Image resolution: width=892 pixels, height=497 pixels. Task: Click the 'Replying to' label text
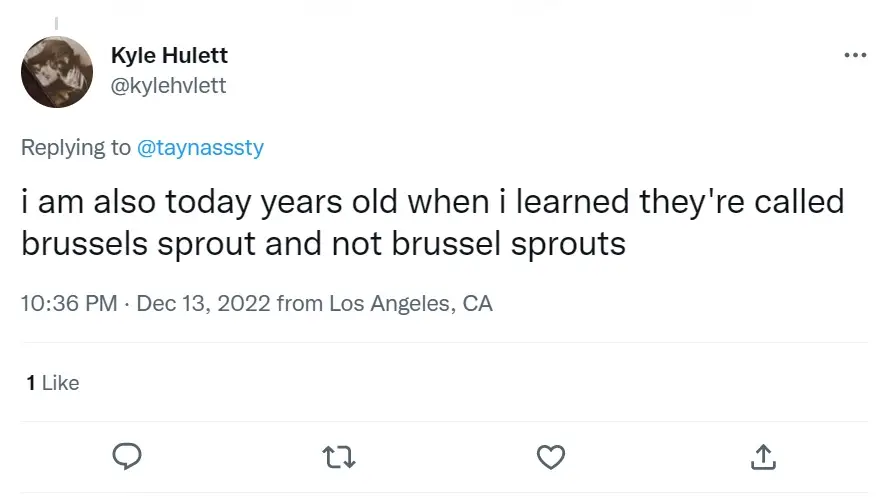75,148
